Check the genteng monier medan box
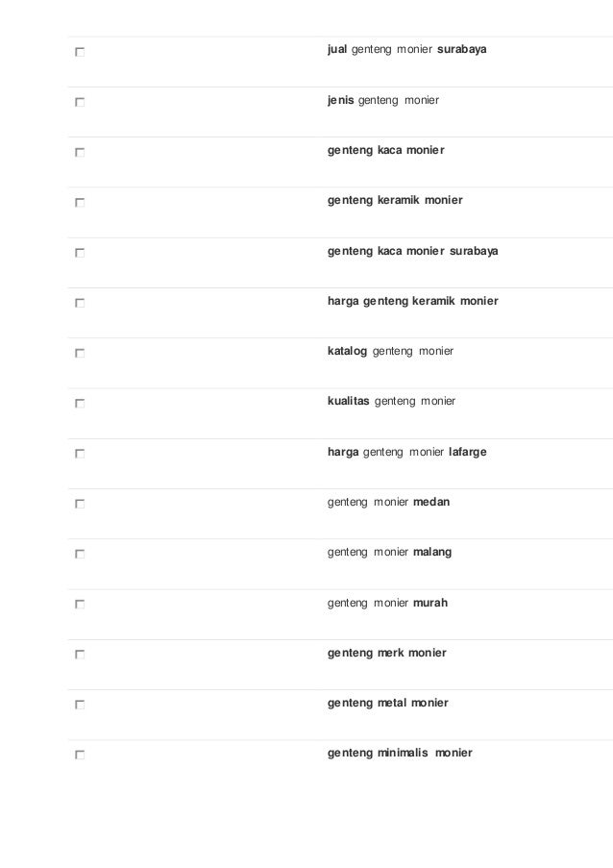The height and width of the screenshot is (868, 613). click(80, 504)
